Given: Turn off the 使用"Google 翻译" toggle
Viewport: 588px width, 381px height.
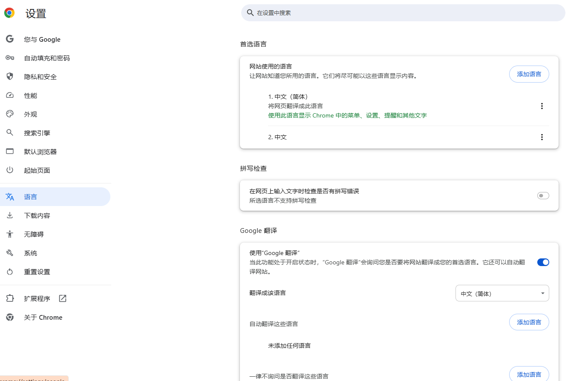Looking at the screenshot, I should point(543,262).
